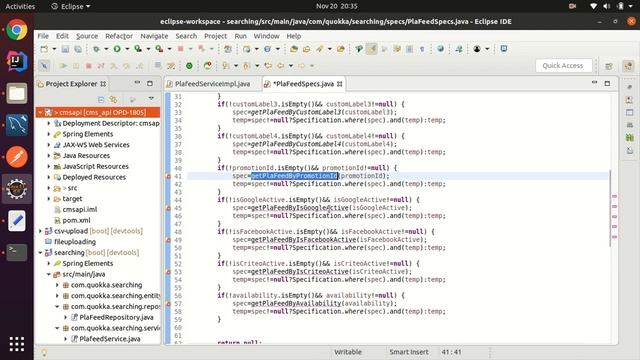Select the Java EE perspective icon
The width and height of the screenshot is (640, 360).
point(629,66)
